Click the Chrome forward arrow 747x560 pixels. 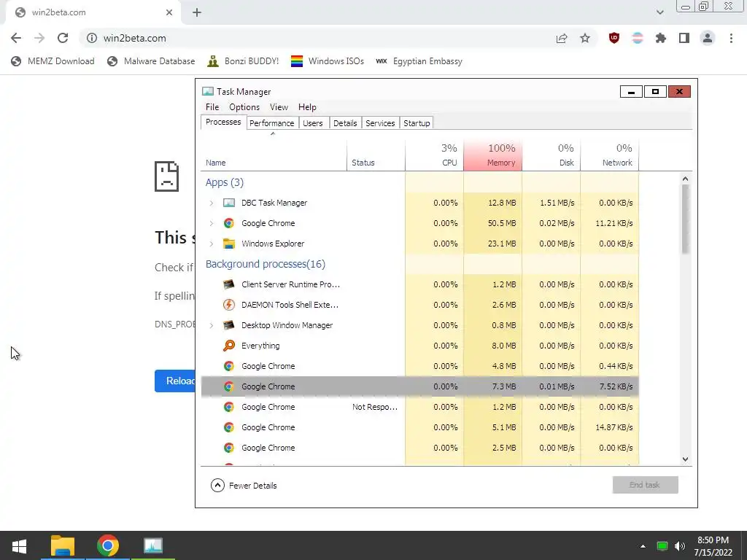pyautogui.click(x=39, y=38)
